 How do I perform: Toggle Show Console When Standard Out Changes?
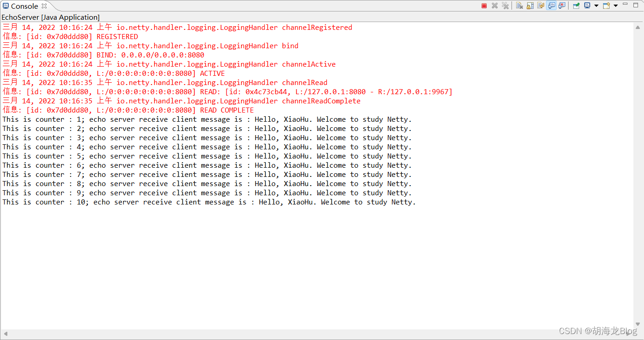(551, 6)
